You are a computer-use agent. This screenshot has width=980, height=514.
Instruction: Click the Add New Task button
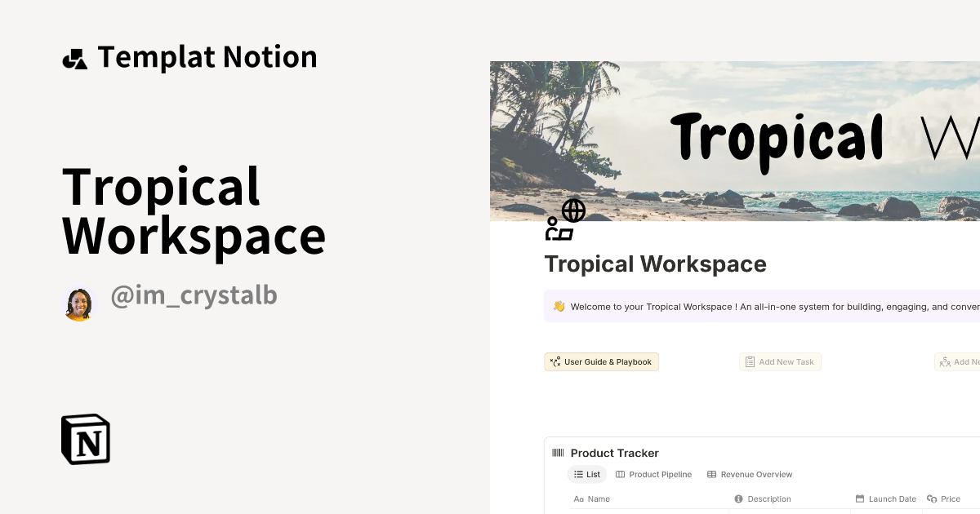click(780, 361)
